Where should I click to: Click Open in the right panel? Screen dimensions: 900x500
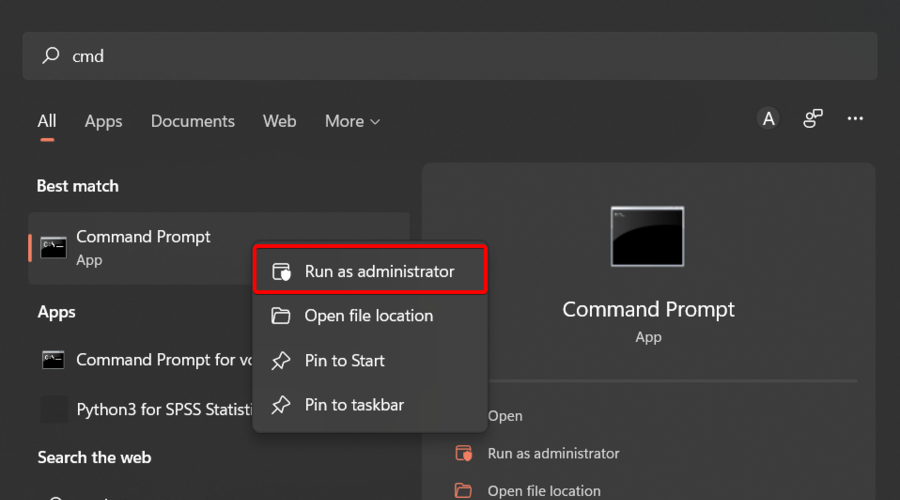pos(505,416)
